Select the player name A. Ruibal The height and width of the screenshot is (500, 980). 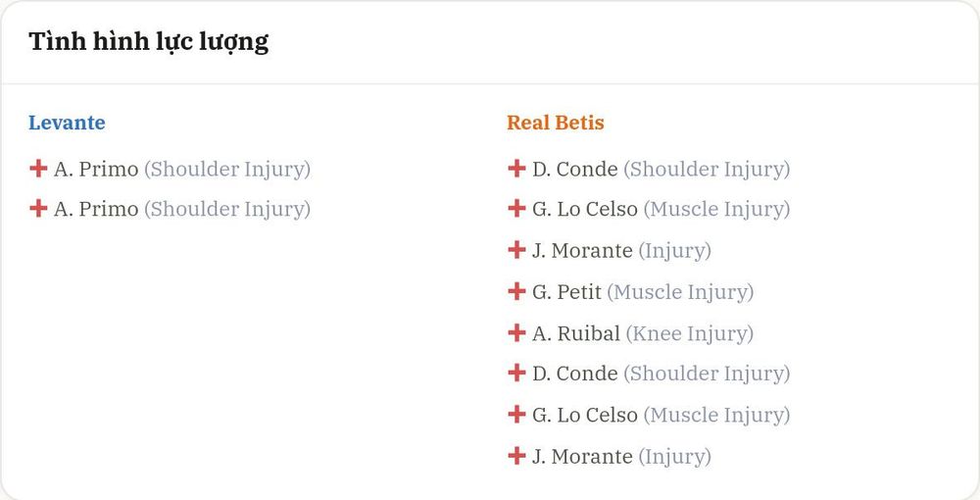pyautogui.click(x=576, y=333)
